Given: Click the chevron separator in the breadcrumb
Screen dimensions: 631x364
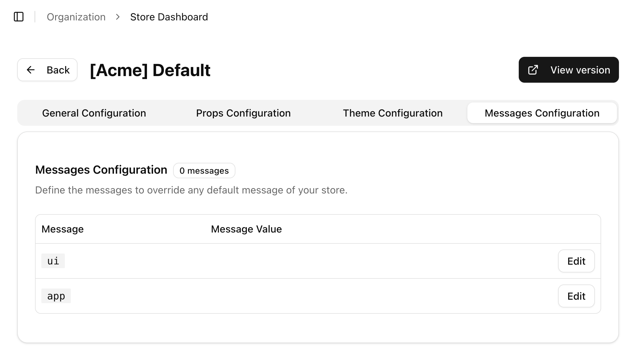Looking at the screenshot, I should (x=117, y=17).
